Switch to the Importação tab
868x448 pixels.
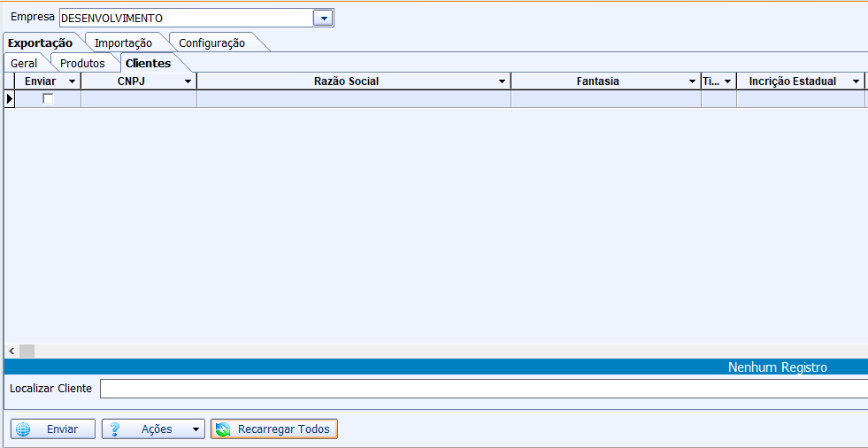pyautogui.click(x=123, y=42)
